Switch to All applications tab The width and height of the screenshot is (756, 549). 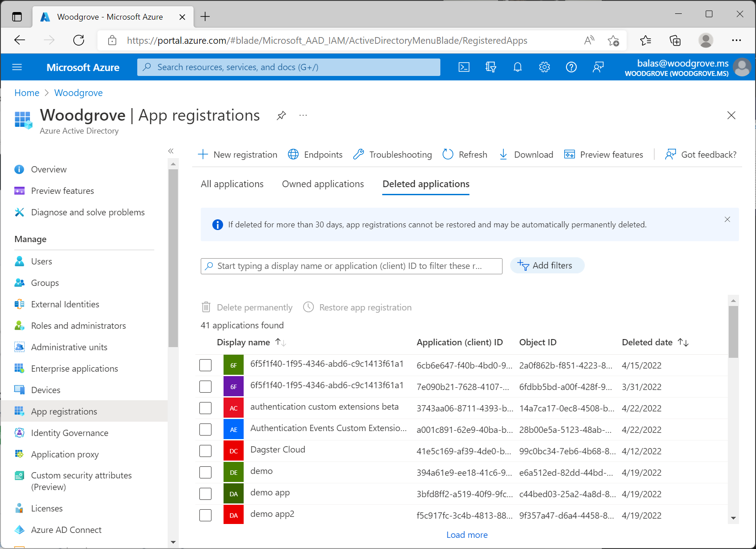click(x=232, y=184)
